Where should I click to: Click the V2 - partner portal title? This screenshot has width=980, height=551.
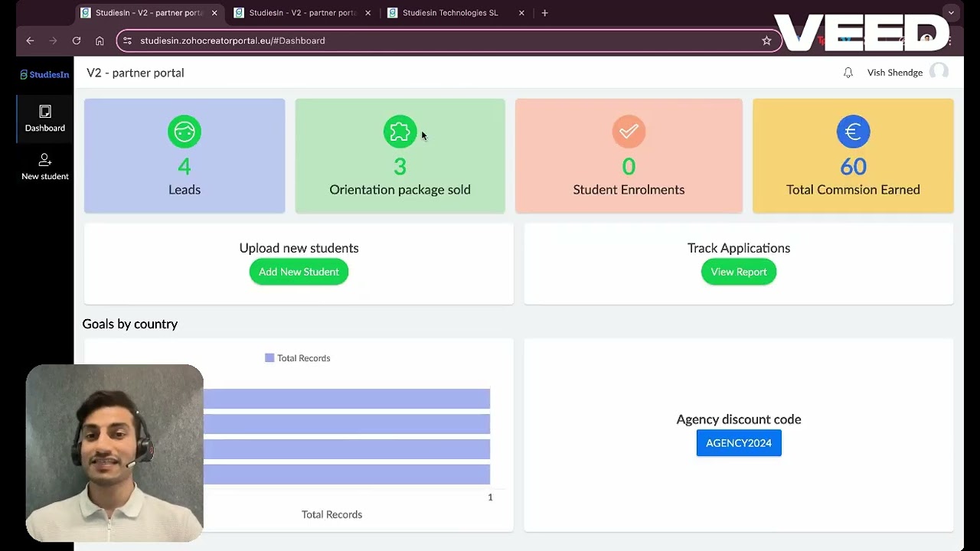point(136,73)
